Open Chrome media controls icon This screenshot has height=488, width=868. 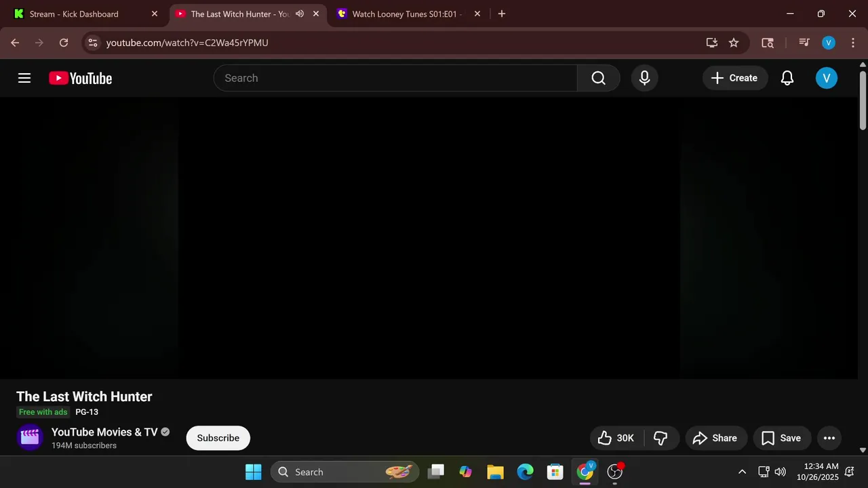804,43
